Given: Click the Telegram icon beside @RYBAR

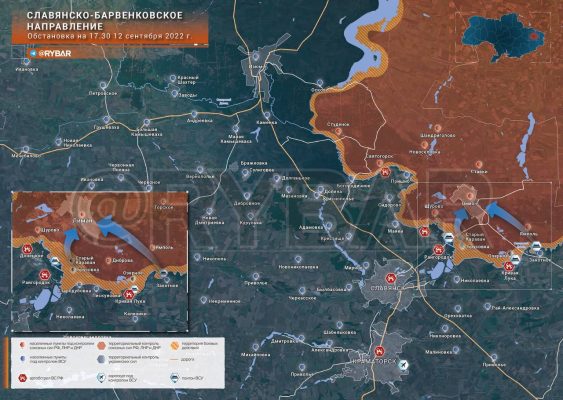Looking at the screenshot, I should 33,54.
